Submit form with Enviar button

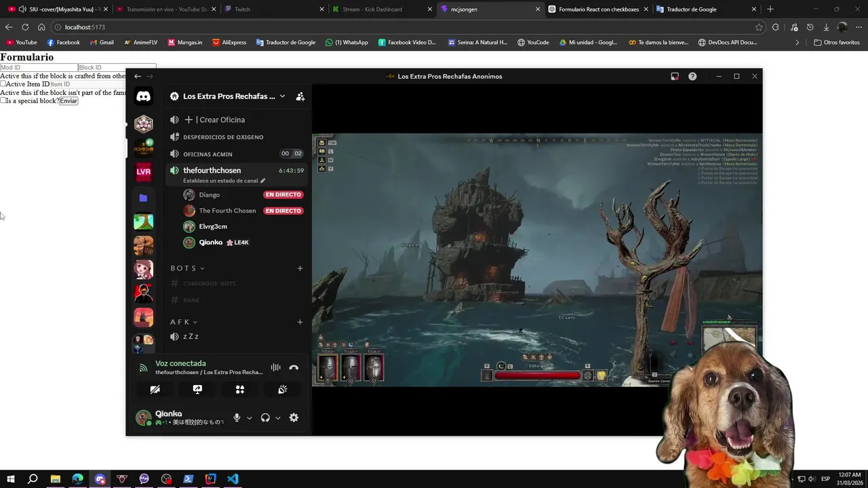68,101
